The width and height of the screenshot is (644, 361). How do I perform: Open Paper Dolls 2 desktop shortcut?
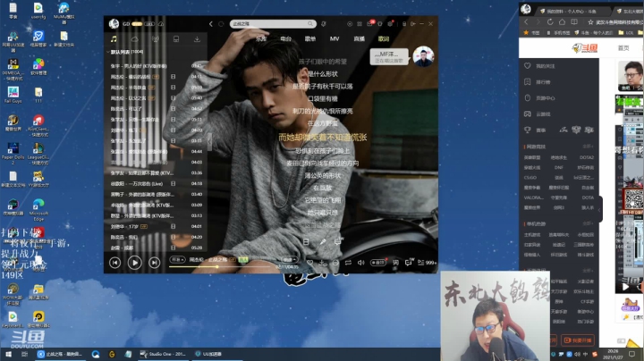[x=13, y=154]
